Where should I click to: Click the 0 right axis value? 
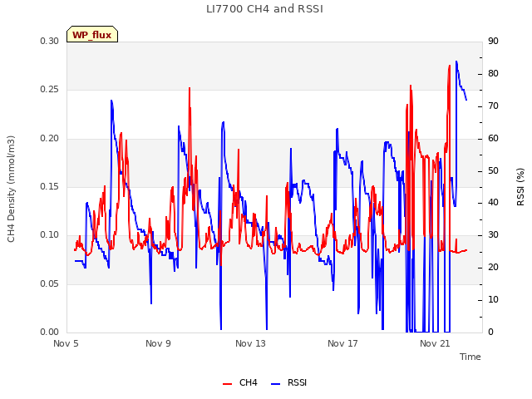490,332
